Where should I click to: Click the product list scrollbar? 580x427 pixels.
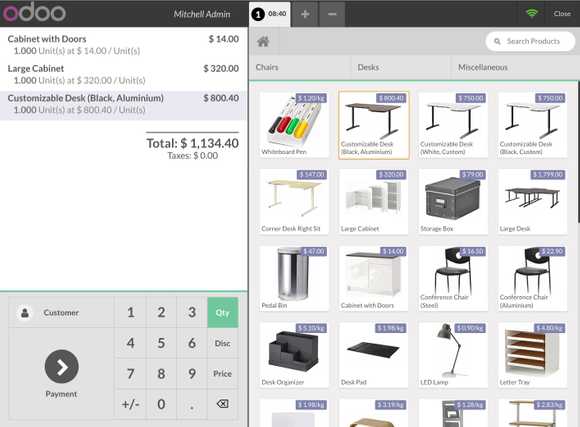tap(578, 152)
